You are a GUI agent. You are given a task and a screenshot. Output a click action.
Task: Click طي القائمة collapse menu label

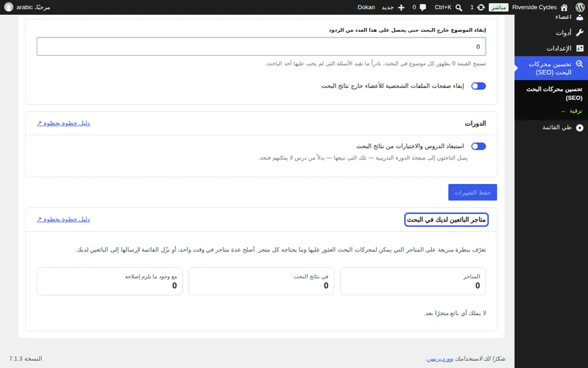(557, 128)
